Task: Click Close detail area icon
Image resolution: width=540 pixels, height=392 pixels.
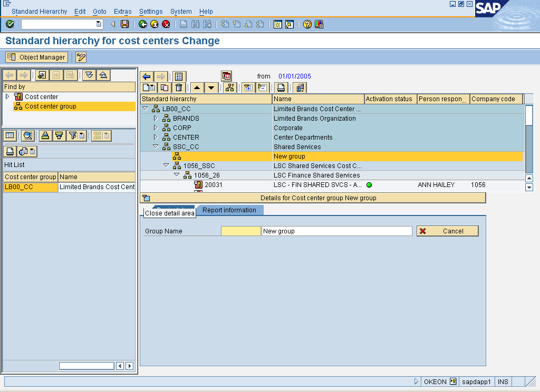Action: click(x=147, y=198)
